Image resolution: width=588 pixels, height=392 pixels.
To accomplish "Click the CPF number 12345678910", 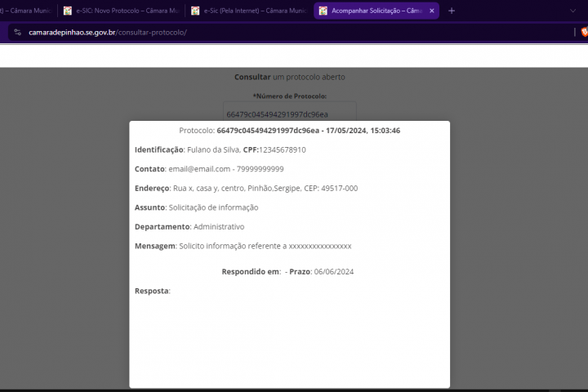I will coord(282,150).
